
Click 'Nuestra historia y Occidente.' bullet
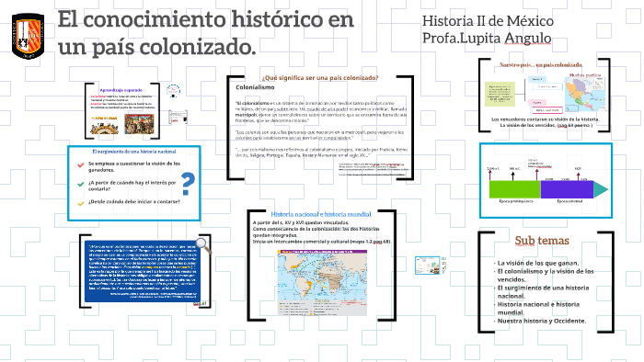coord(542,321)
